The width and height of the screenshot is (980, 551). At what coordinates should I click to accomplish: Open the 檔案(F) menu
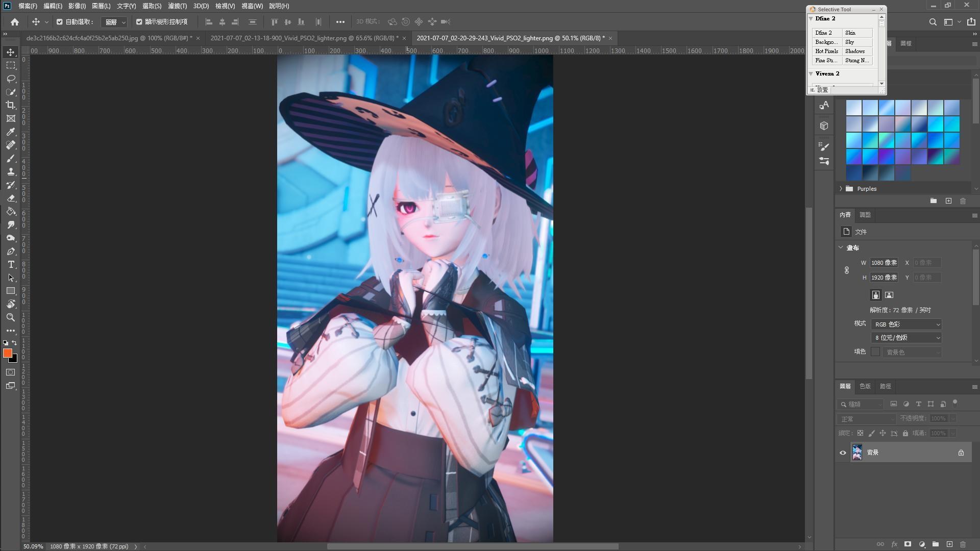[x=28, y=6]
